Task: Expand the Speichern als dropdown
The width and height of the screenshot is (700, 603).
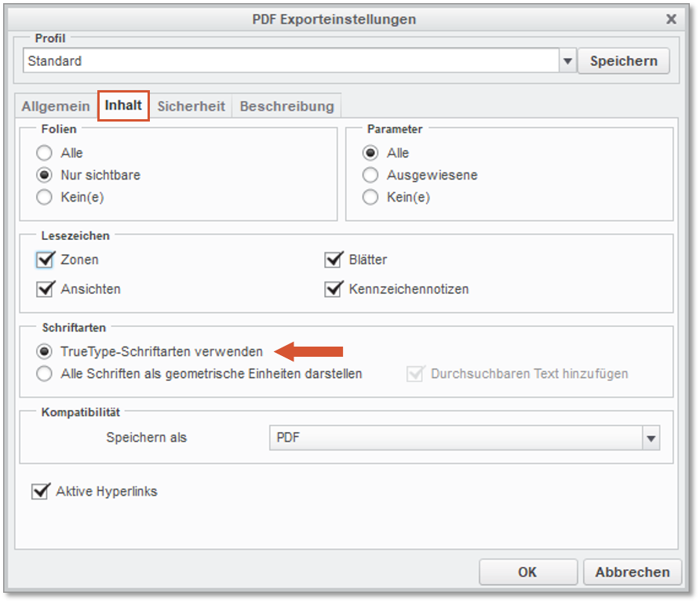Action: click(x=651, y=438)
